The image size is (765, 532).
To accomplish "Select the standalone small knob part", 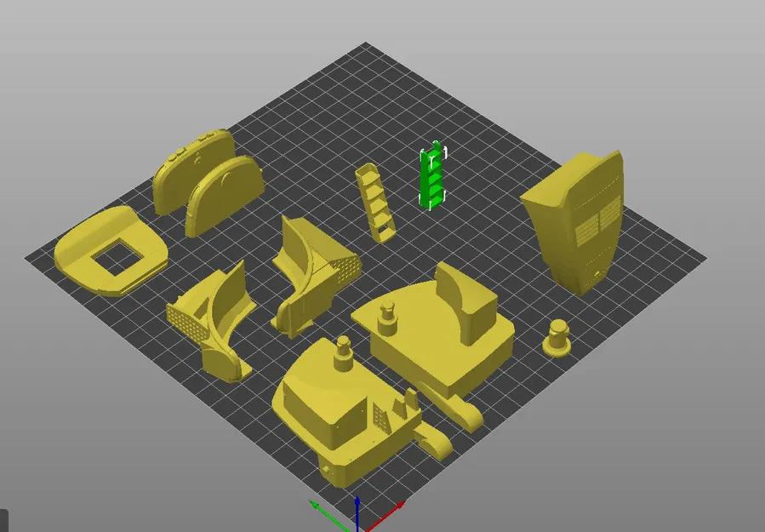I will (x=557, y=338).
